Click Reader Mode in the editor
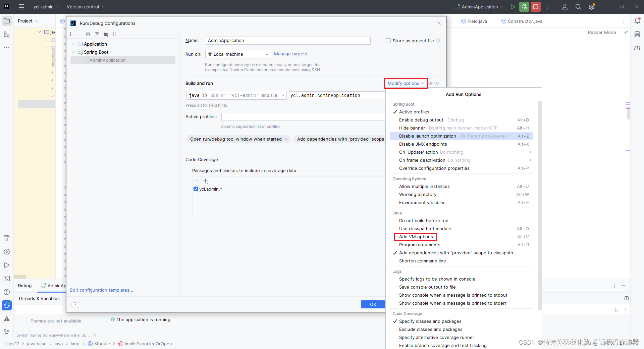Image resolution: width=644 pixels, height=349 pixels. (x=602, y=32)
